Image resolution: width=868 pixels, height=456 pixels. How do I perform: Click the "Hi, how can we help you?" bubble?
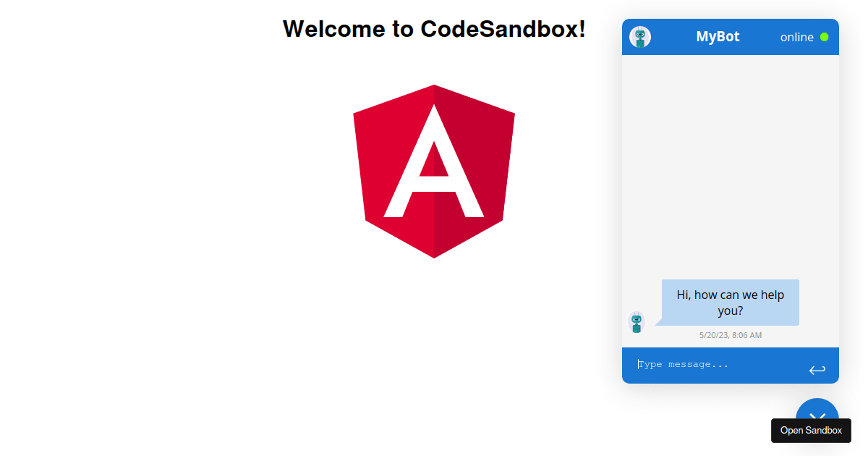tap(729, 302)
